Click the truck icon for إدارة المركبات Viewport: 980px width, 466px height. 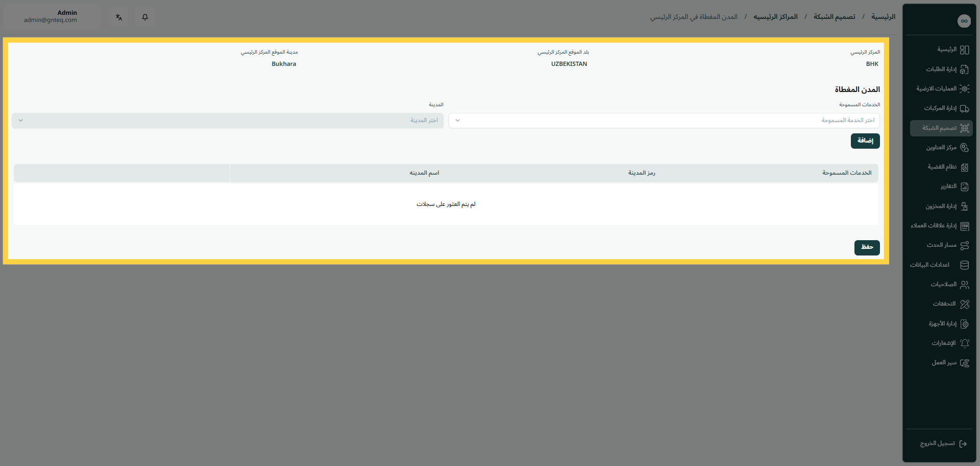tap(964, 108)
